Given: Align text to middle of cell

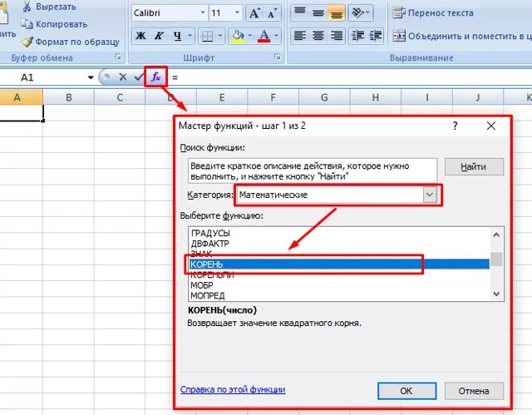Looking at the screenshot, I should [318, 13].
